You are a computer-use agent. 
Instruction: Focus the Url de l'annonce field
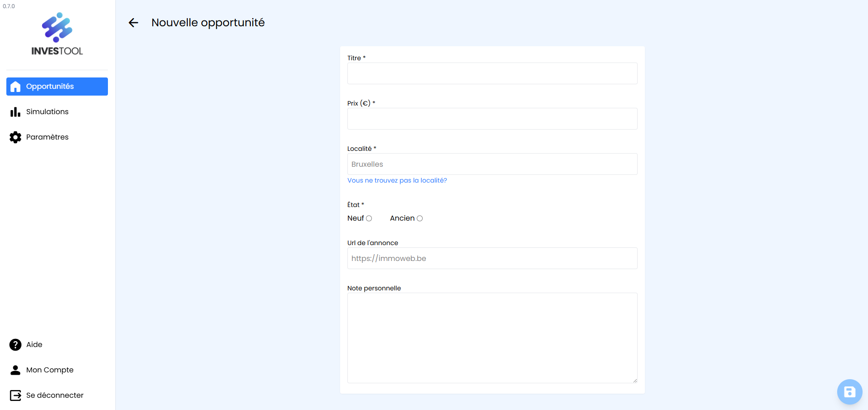492,258
